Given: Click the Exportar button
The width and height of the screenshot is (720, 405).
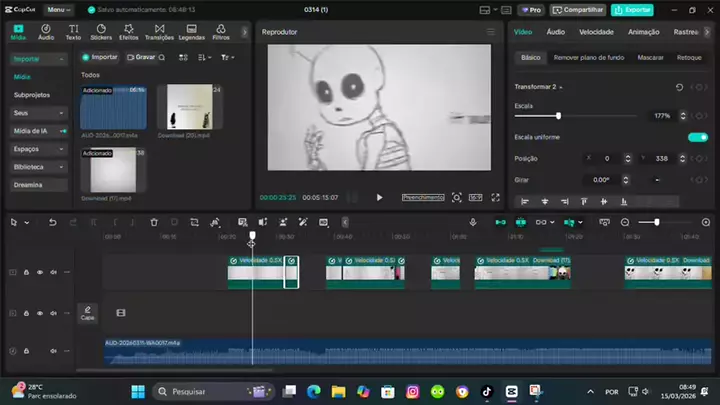Looking at the screenshot, I should pos(632,9).
